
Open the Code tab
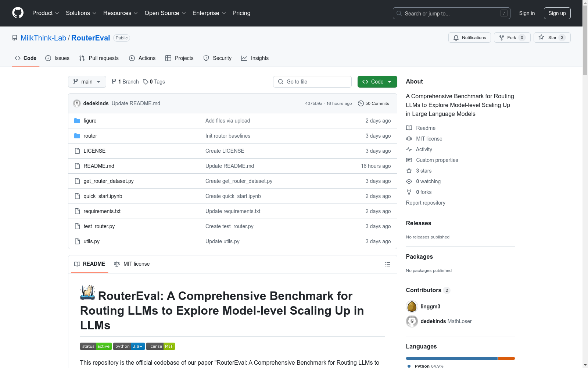pos(26,58)
